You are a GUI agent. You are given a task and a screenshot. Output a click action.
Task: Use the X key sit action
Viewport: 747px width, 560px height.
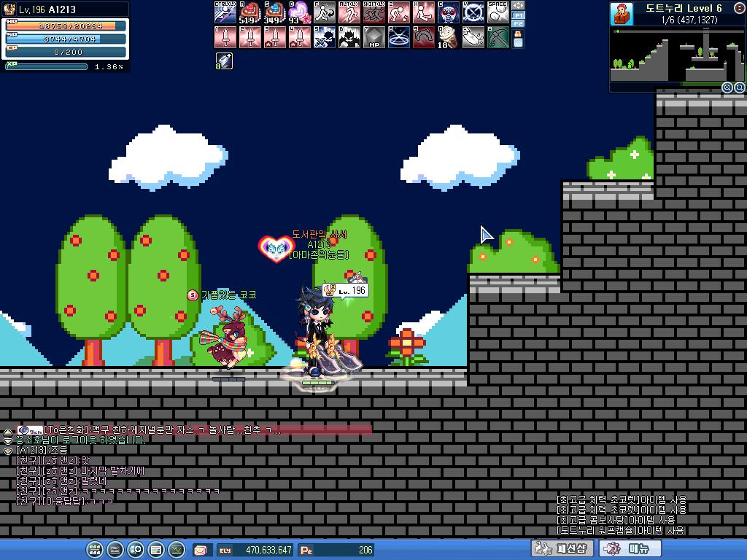(x=424, y=12)
